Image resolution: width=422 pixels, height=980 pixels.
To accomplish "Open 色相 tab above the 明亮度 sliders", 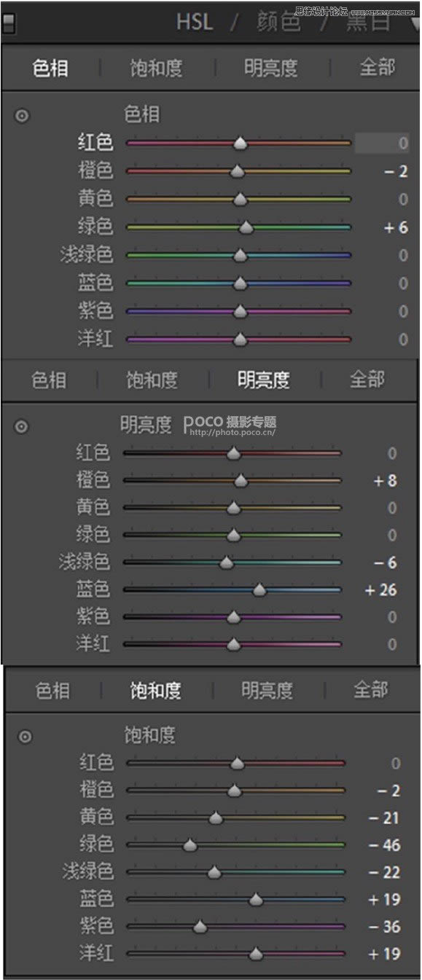I will 50,380.
